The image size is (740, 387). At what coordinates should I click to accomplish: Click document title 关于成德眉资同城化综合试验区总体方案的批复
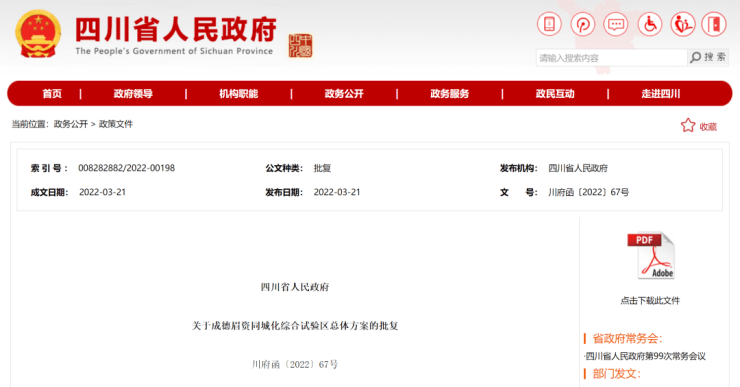[x=295, y=326]
